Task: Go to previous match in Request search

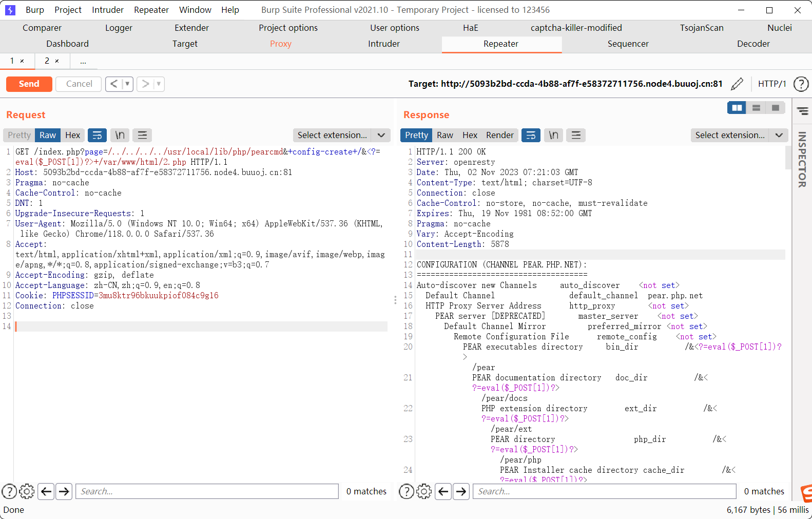Action: (x=46, y=491)
